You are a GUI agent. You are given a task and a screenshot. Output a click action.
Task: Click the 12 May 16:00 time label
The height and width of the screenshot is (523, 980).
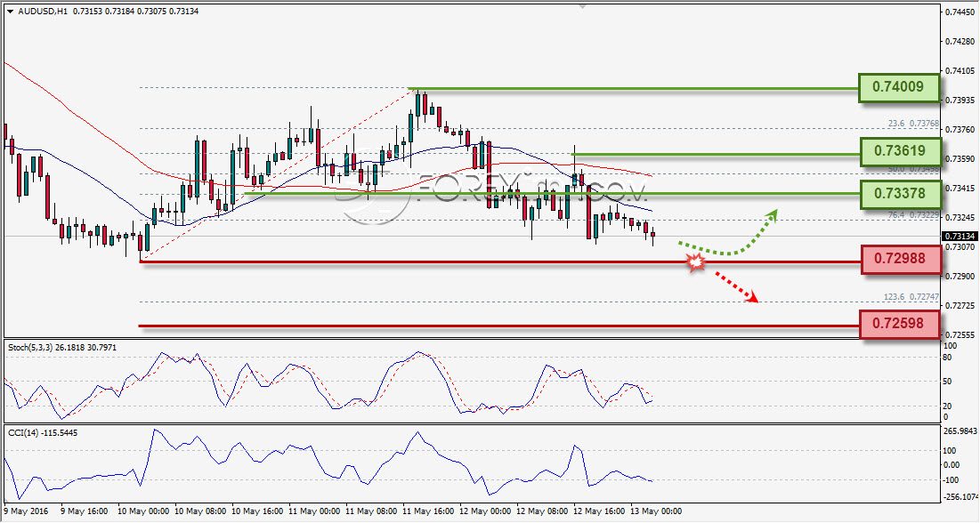[599, 511]
